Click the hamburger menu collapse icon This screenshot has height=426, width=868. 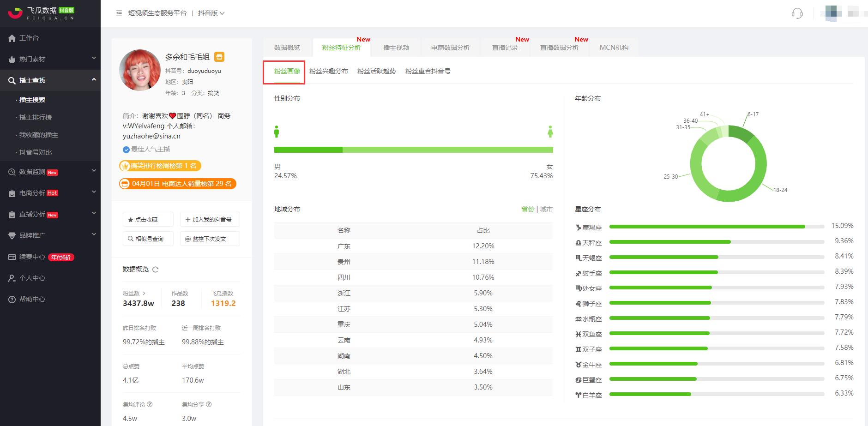119,13
